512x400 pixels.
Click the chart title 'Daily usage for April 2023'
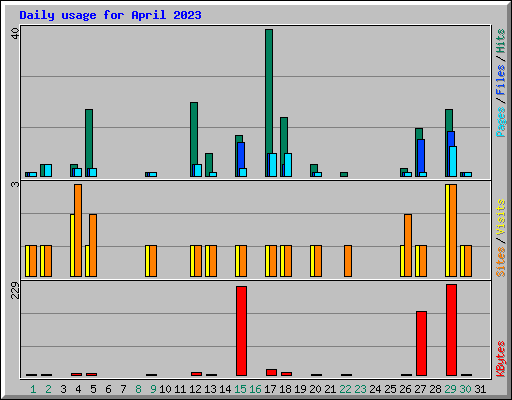click(x=110, y=15)
